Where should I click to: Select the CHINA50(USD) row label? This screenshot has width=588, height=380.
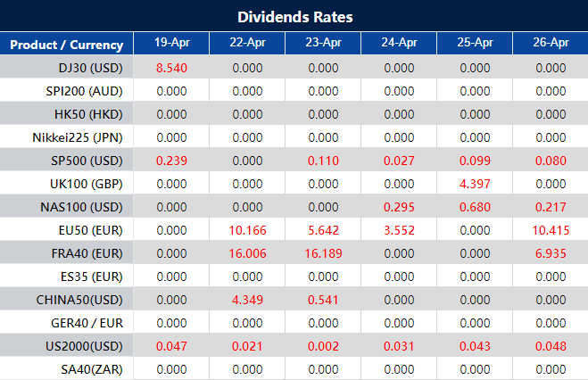click(x=79, y=300)
